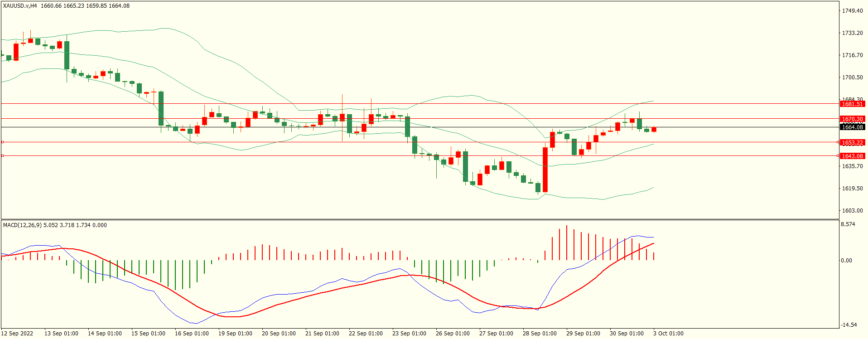This screenshot has height=339, width=868.
Task: Click the 8.574 value on MACD scale
Action: [x=848, y=224]
